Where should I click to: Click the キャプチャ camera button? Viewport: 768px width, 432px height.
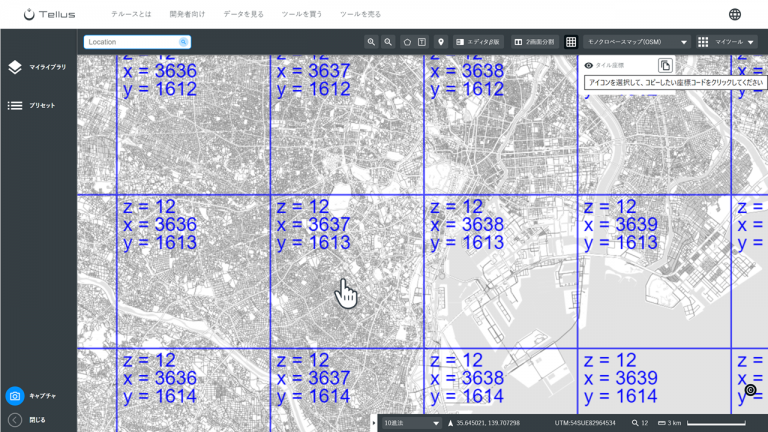(15, 396)
